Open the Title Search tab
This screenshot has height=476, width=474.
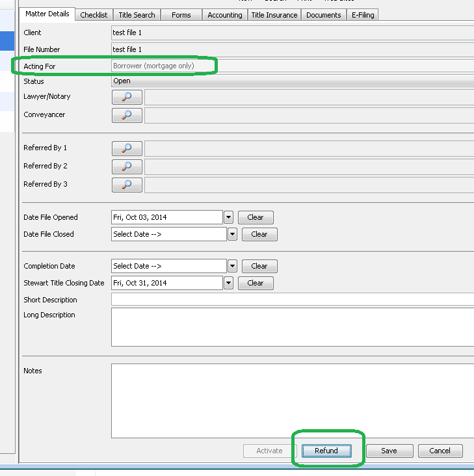[137, 15]
